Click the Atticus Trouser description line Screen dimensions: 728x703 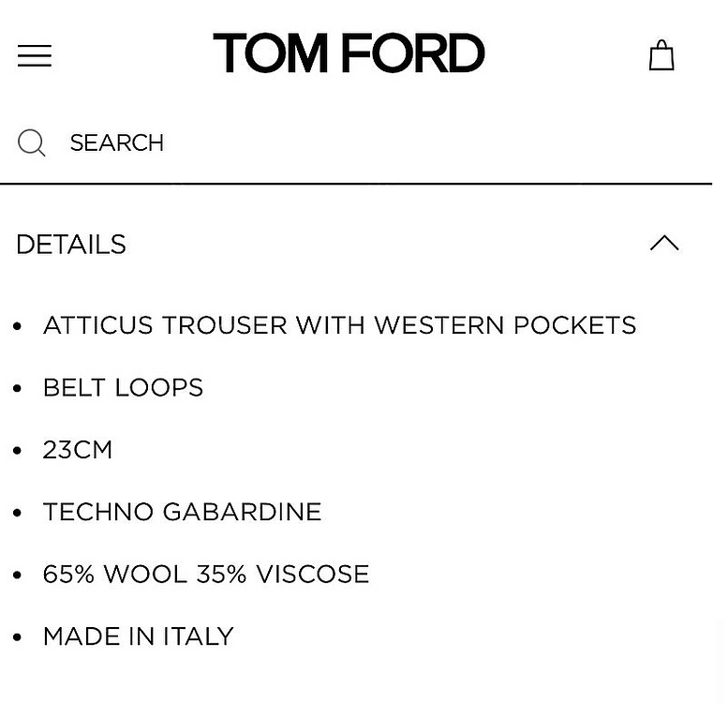click(339, 325)
